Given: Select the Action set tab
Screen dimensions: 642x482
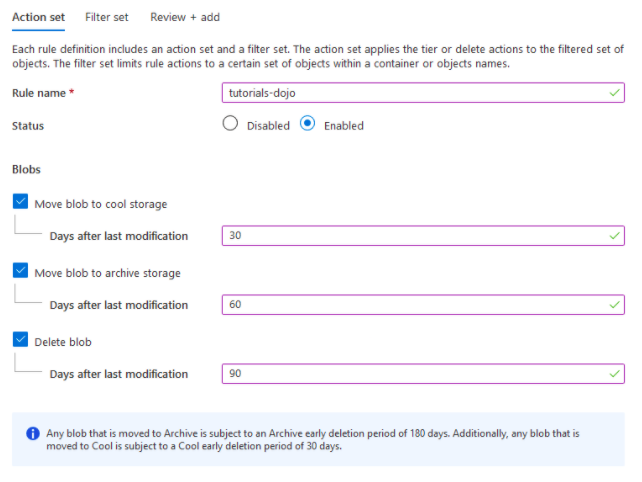Looking at the screenshot, I should [38, 17].
